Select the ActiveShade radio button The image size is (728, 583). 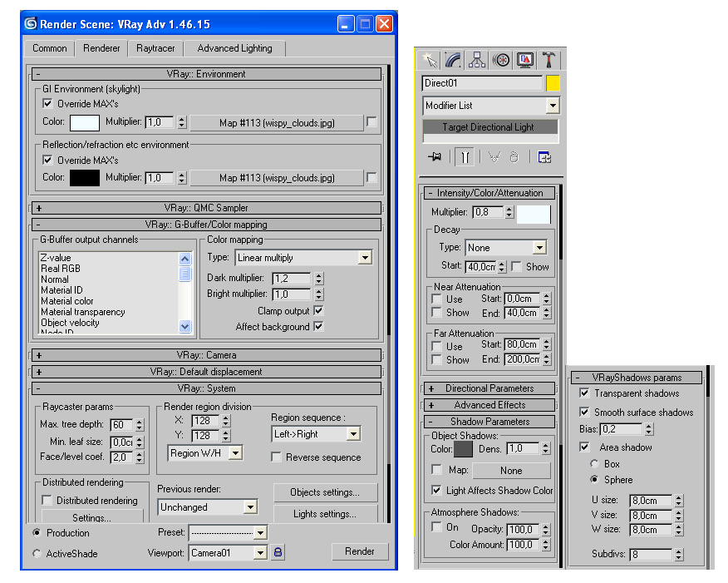point(37,553)
